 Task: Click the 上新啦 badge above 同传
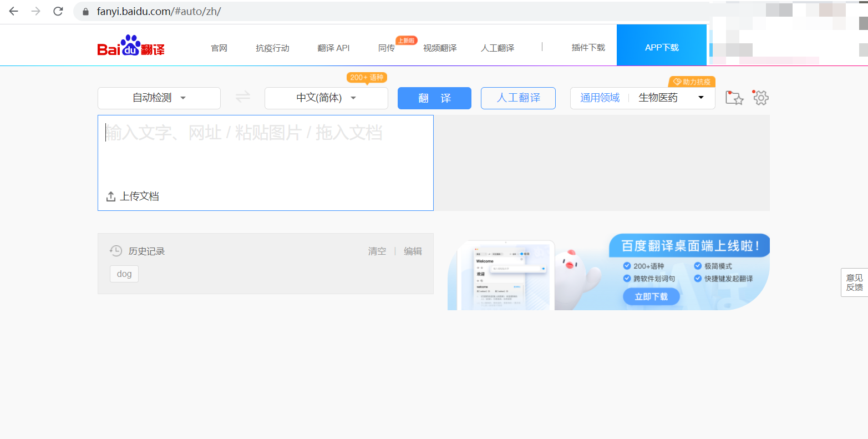click(406, 41)
